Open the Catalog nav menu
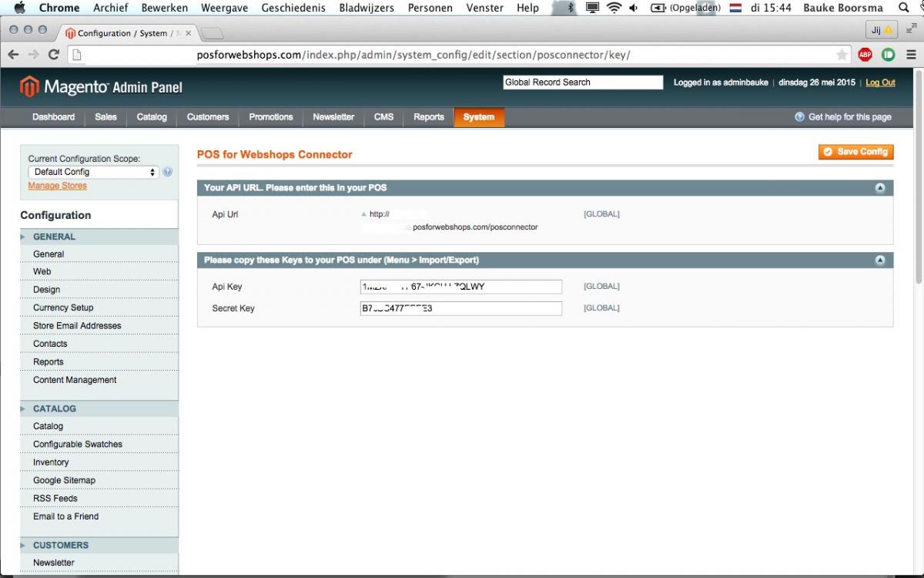Image resolution: width=924 pixels, height=578 pixels. point(152,117)
